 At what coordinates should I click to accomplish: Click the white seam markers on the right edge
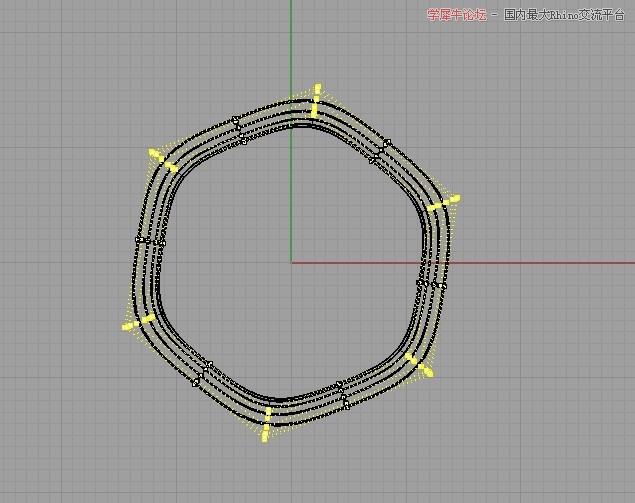click(x=432, y=284)
